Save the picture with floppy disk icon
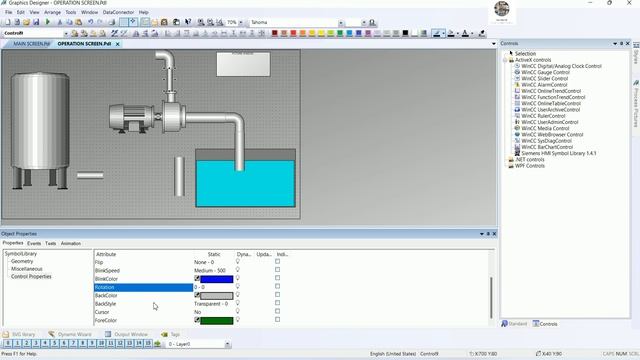Viewport: 640px width, 360px height. pos(36,22)
